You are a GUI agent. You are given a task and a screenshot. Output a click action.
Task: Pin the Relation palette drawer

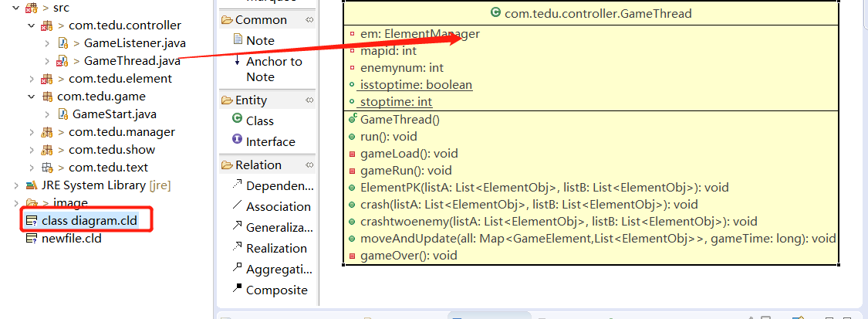(x=309, y=165)
